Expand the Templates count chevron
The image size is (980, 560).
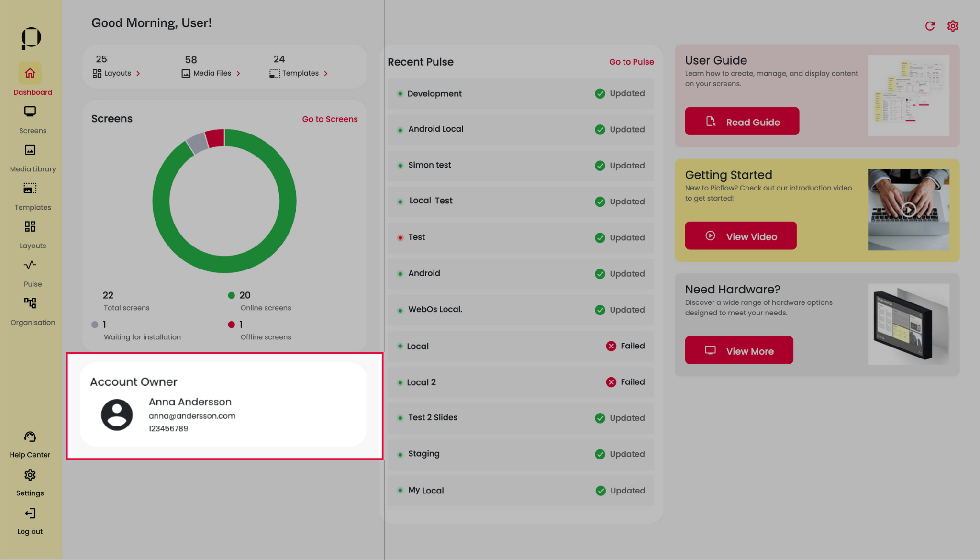pyautogui.click(x=326, y=74)
